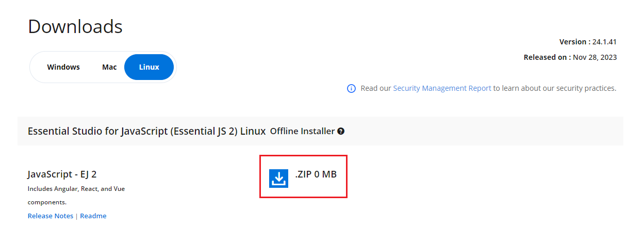Click the blue download arrow icon
Image resolution: width=644 pixels, height=242 pixels.
[278, 178]
